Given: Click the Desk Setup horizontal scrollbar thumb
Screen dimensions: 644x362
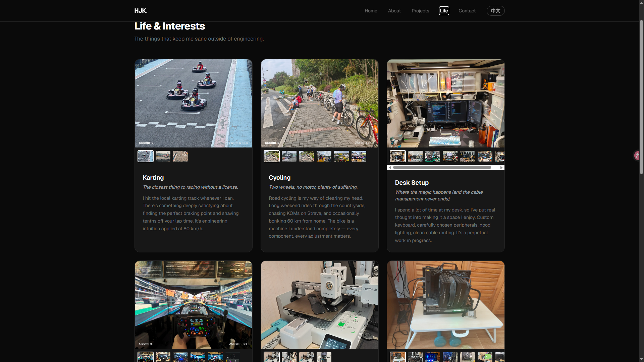Looking at the screenshot, I should click(442, 168).
